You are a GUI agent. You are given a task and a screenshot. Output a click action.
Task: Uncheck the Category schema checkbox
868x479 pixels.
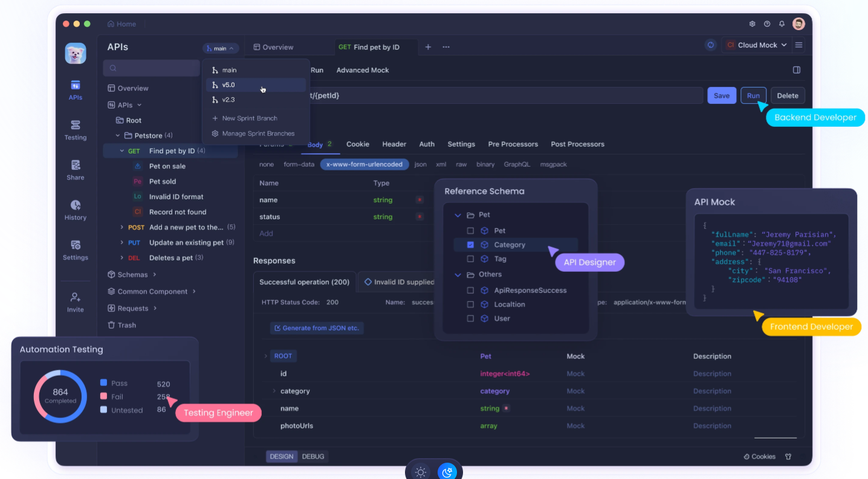click(x=470, y=245)
